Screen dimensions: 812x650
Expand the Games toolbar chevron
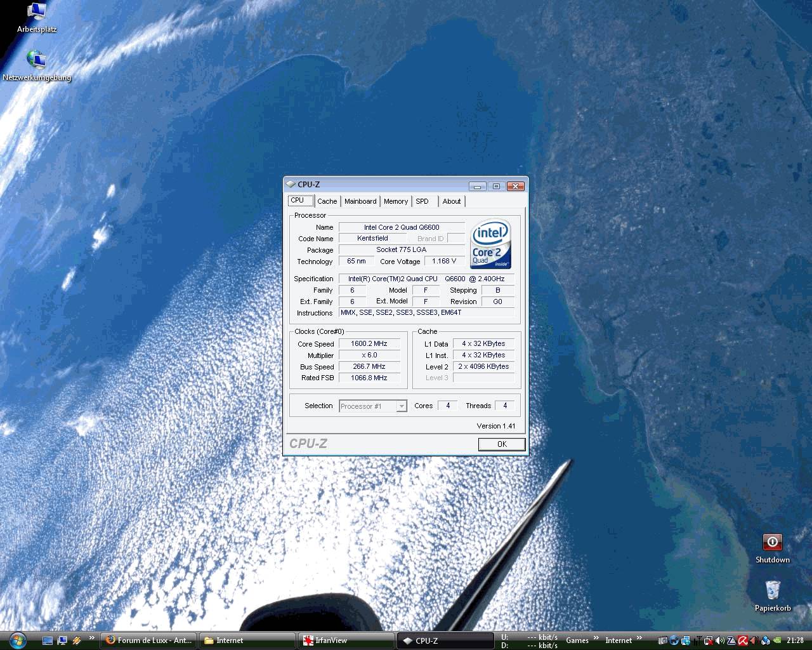[596, 638]
